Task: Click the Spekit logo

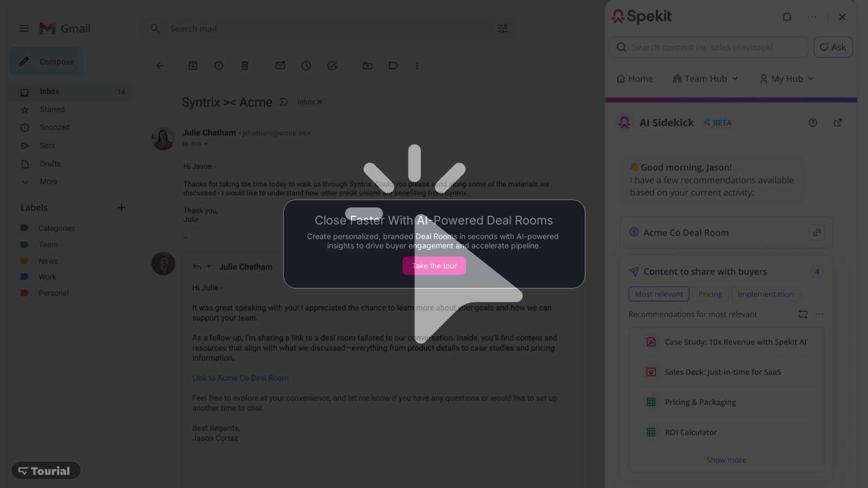Action: point(642,16)
